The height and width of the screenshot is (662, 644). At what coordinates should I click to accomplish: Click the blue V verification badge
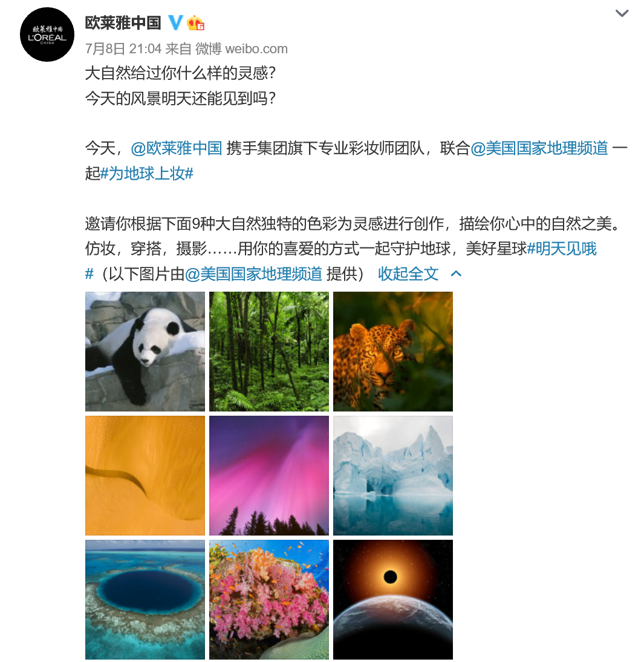tap(175, 22)
